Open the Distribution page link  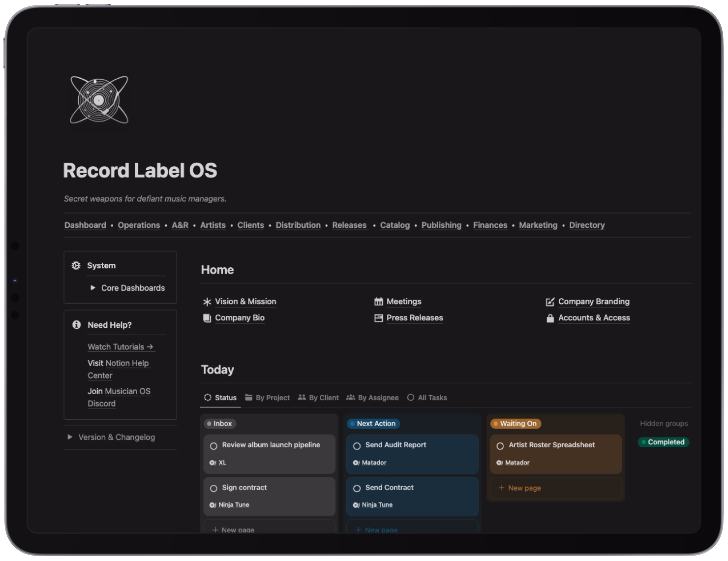(x=298, y=225)
